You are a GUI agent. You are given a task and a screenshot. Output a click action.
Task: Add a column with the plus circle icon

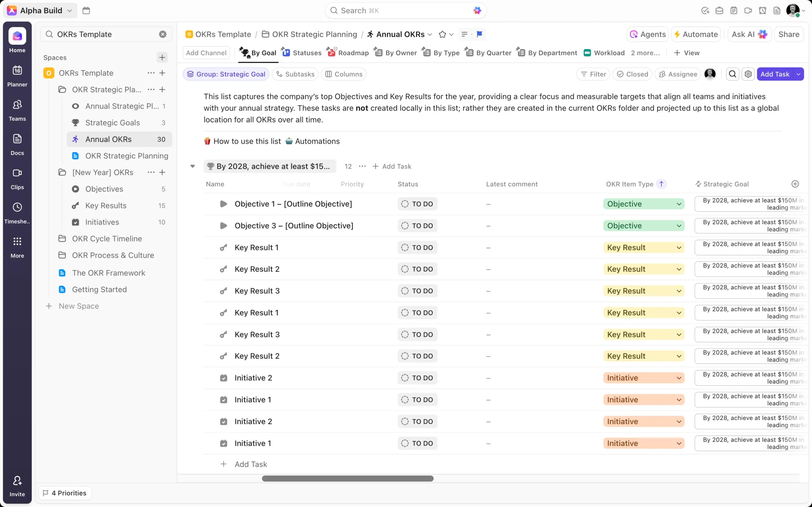point(795,184)
